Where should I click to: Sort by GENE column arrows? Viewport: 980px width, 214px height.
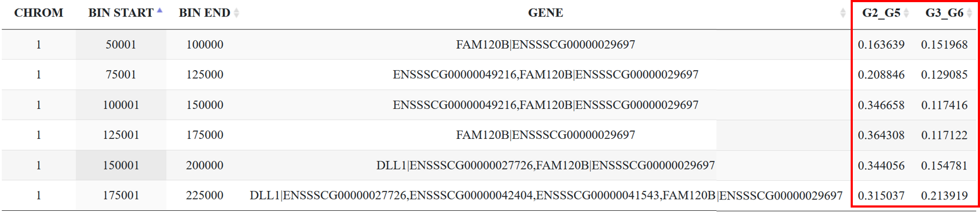[x=843, y=13]
